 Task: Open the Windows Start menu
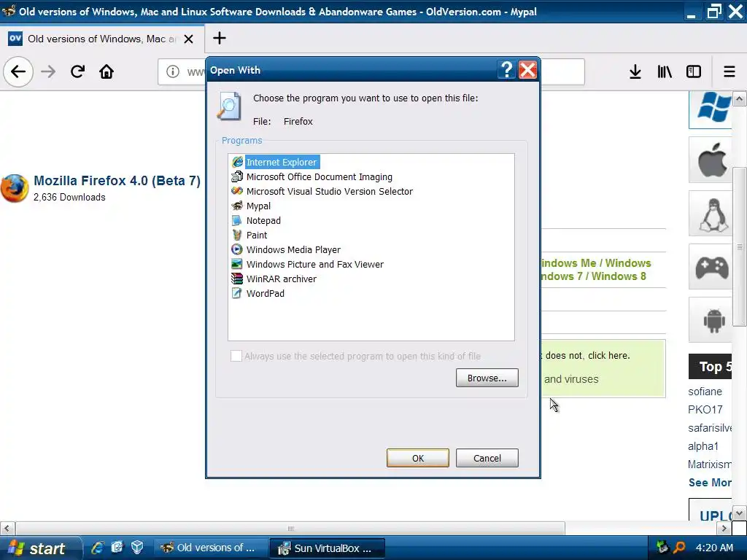point(40,548)
